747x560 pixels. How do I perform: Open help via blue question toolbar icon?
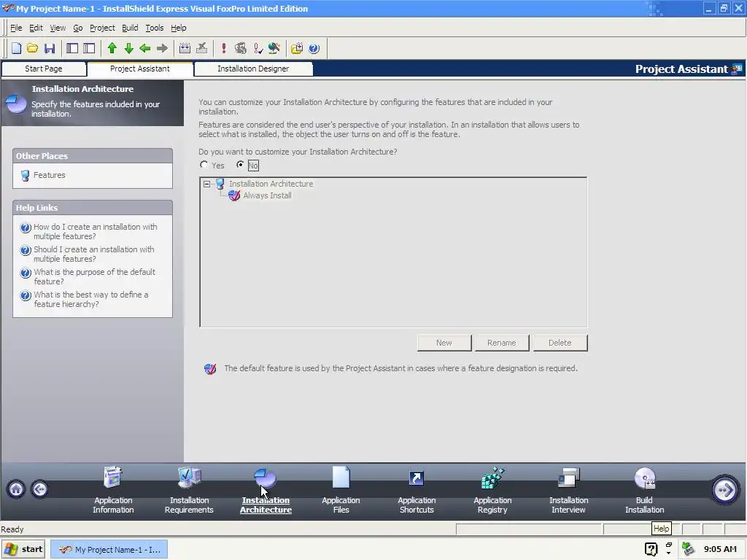pos(314,48)
